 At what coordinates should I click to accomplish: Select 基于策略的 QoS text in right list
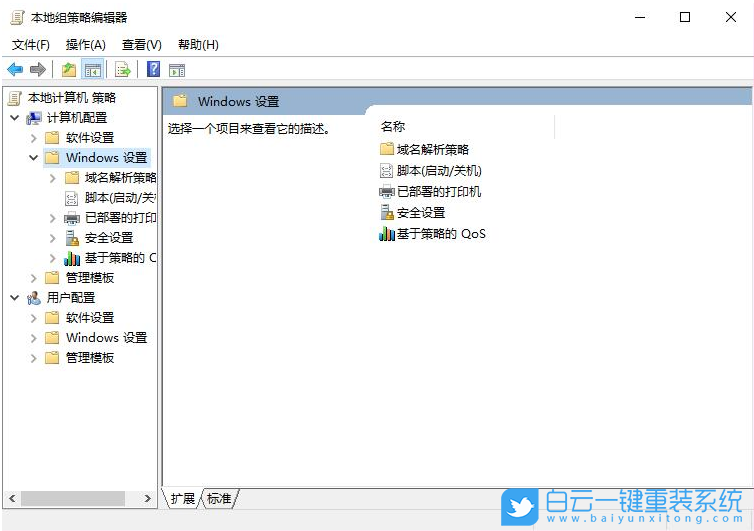pos(441,234)
